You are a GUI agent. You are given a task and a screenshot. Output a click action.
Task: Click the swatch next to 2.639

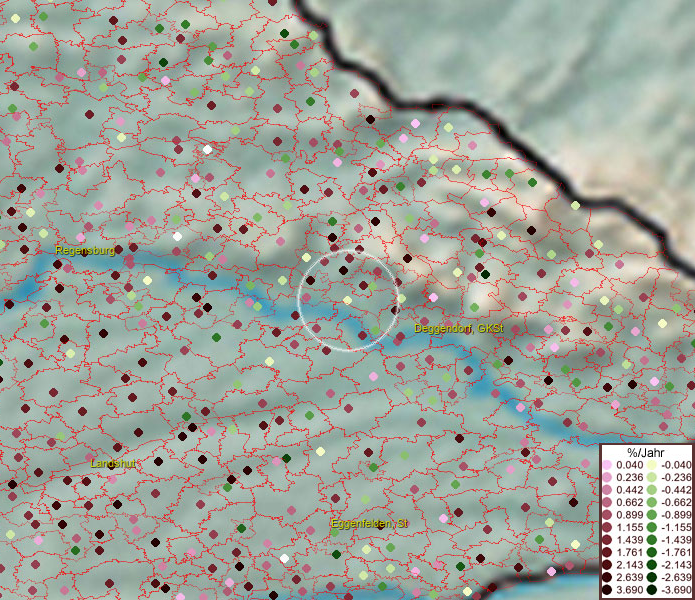click(x=607, y=577)
